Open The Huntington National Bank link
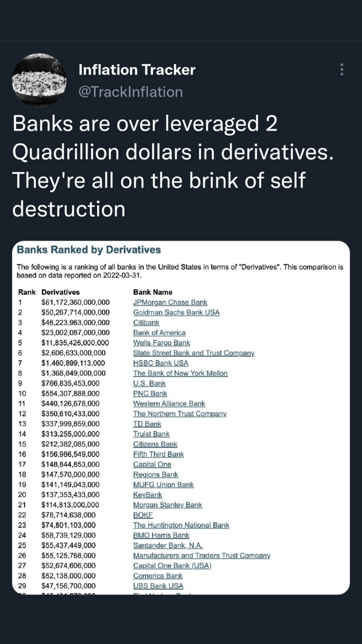 (181, 525)
